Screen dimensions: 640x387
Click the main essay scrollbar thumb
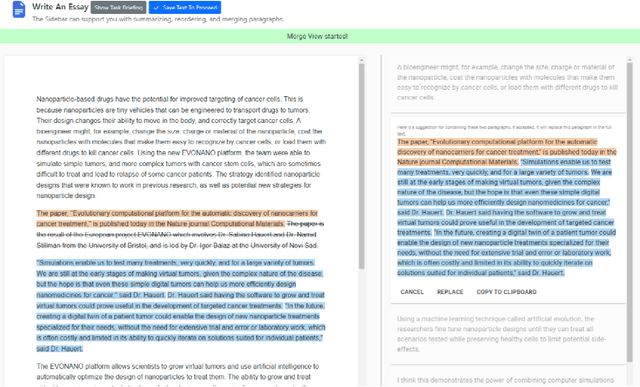[361, 166]
